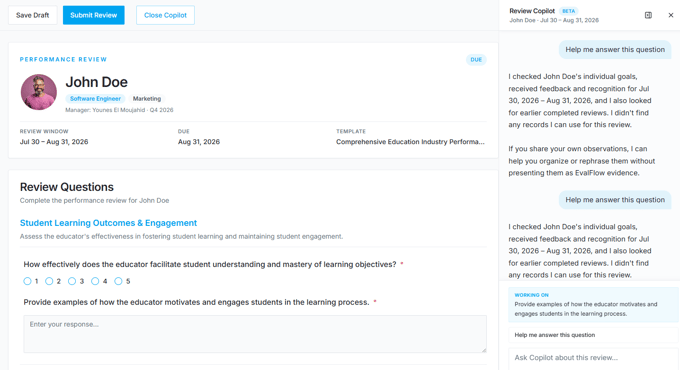Select rating 3 radio button

point(72,281)
